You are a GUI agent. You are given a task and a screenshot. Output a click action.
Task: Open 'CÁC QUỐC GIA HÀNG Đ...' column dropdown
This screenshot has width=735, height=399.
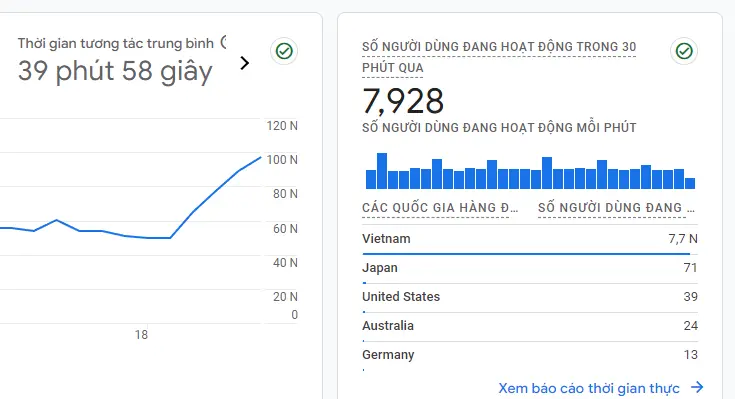click(440, 208)
